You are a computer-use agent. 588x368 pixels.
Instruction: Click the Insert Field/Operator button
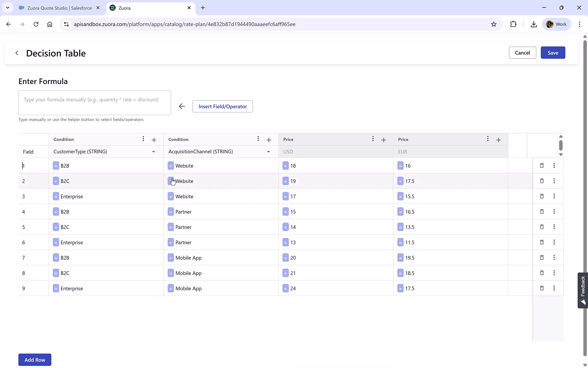223,106
